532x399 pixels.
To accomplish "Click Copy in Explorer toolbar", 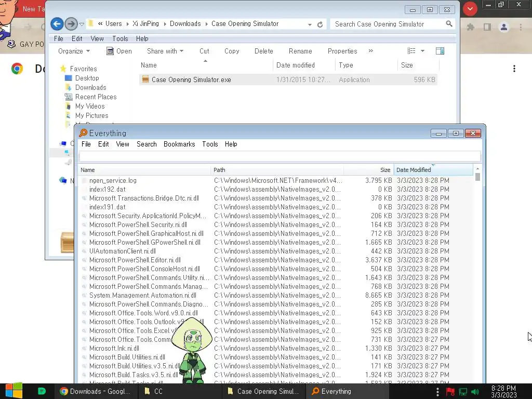I will 232,51.
